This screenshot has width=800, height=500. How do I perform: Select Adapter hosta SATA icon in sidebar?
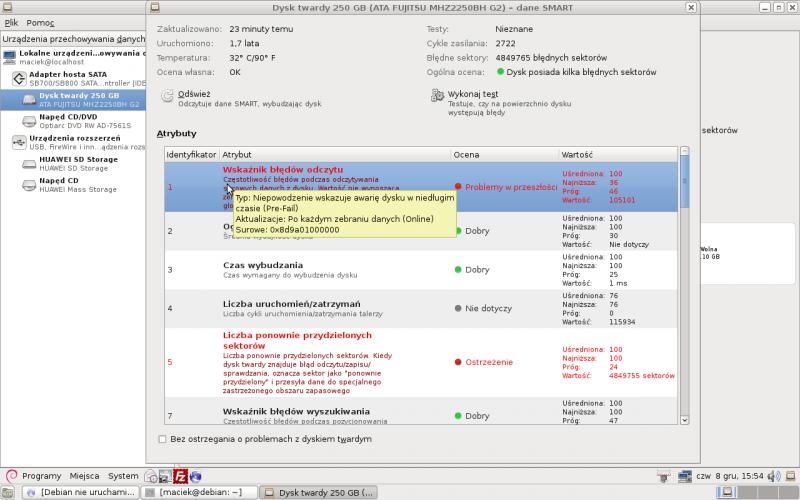(x=19, y=79)
